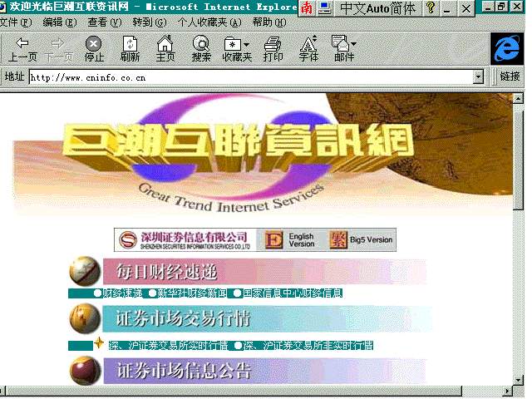
Task: Open the 搜索 (Search) toolbar icon
Action: pyautogui.click(x=201, y=49)
